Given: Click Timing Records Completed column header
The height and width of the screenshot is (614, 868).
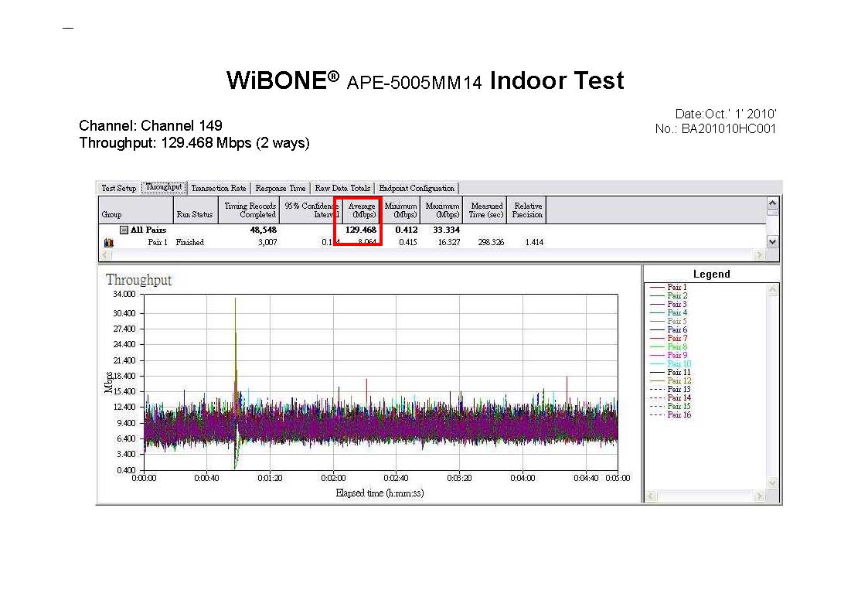Looking at the screenshot, I should point(249,210).
